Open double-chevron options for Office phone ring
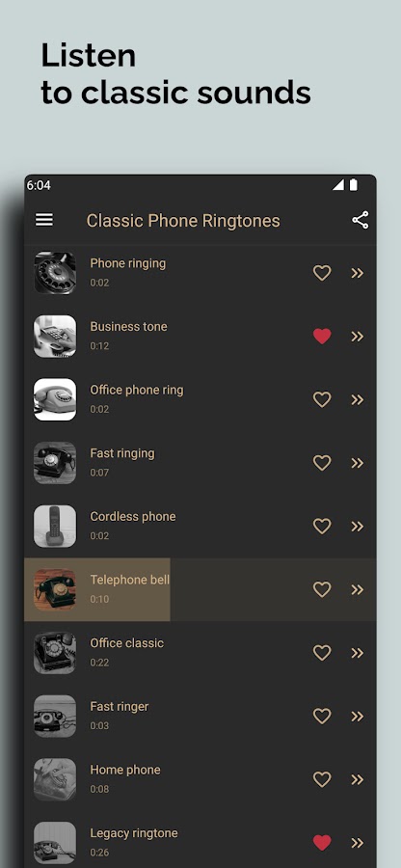This screenshot has height=868, width=401. pyautogui.click(x=358, y=399)
